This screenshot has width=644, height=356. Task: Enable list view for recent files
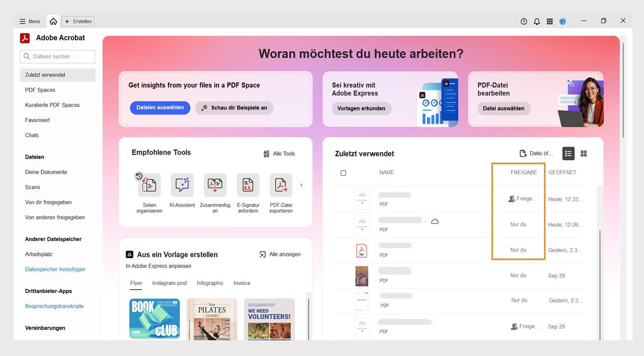[x=568, y=153]
